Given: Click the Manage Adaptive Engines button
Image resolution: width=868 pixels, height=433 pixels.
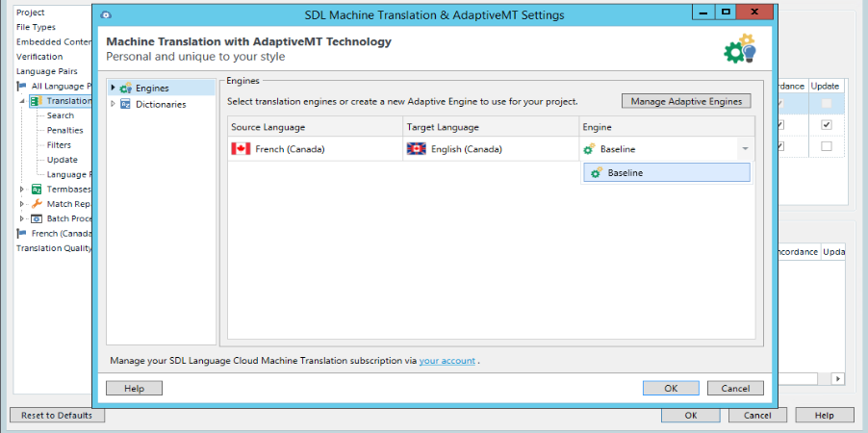Looking at the screenshot, I should coord(686,101).
